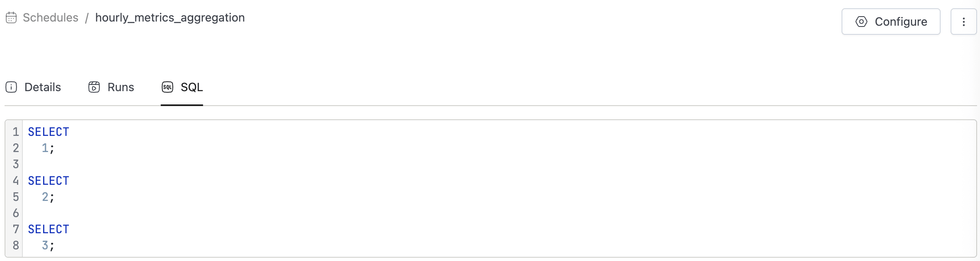Click the SQL tab icon

[x=167, y=87]
